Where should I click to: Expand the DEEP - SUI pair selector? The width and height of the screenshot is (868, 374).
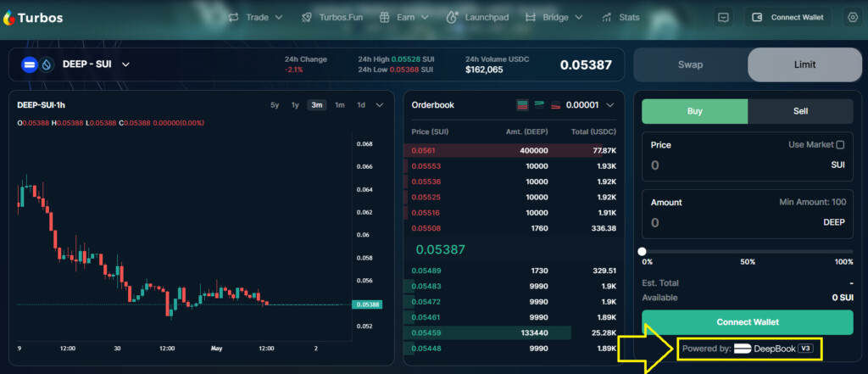(x=125, y=64)
